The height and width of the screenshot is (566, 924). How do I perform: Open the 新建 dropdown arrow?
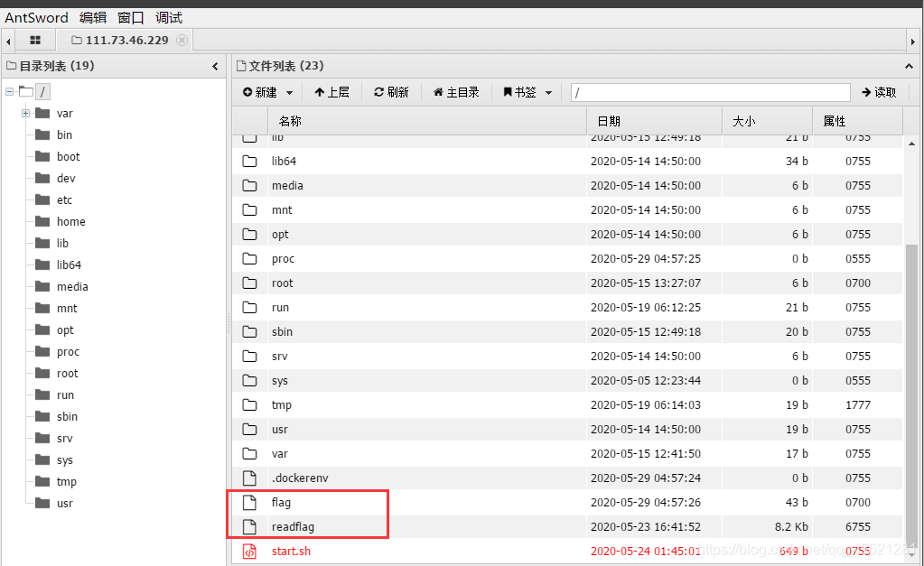[x=289, y=92]
